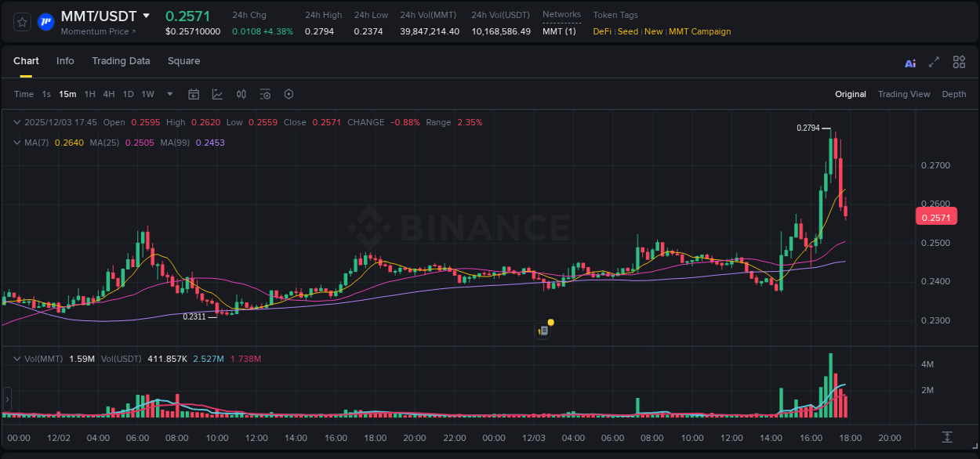Click the hexagon chart settings icon
This screenshot has width=980, height=459.
click(x=289, y=94)
